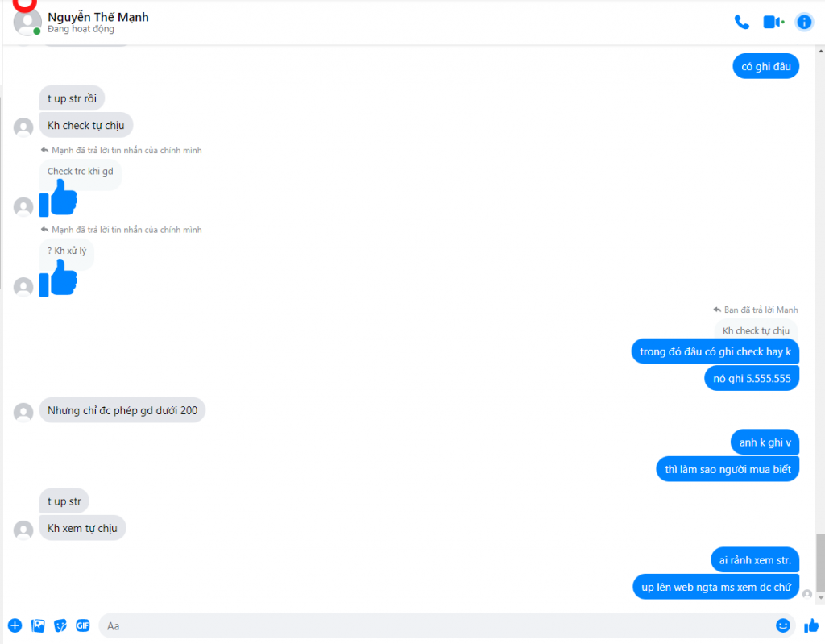Screen dimensions: 825x644
Task: Click Nguyễn Thế Mạnh's header avatar
Action: tap(27, 22)
